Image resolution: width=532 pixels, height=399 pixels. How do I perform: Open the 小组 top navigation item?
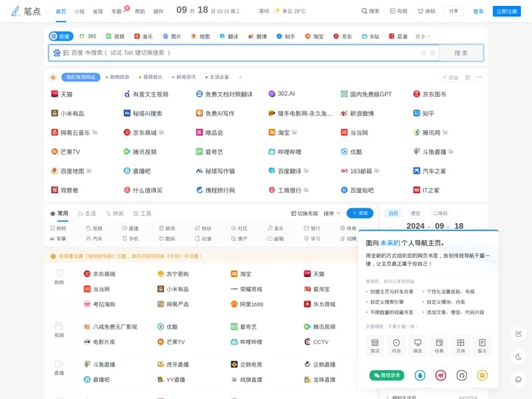(79, 12)
